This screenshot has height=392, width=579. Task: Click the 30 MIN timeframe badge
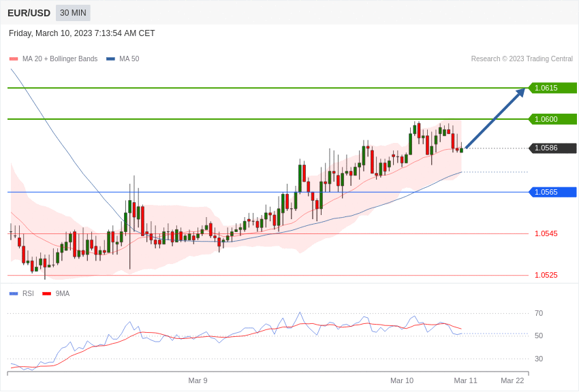[73, 13]
